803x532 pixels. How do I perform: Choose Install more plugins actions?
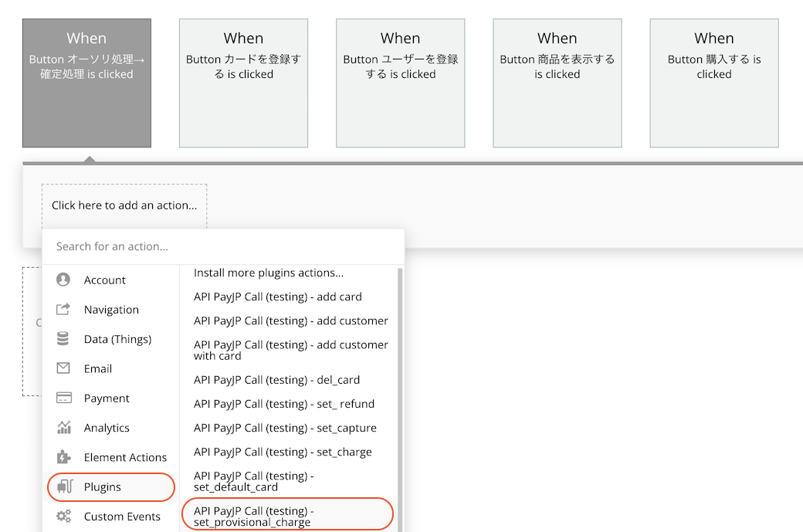coord(269,273)
